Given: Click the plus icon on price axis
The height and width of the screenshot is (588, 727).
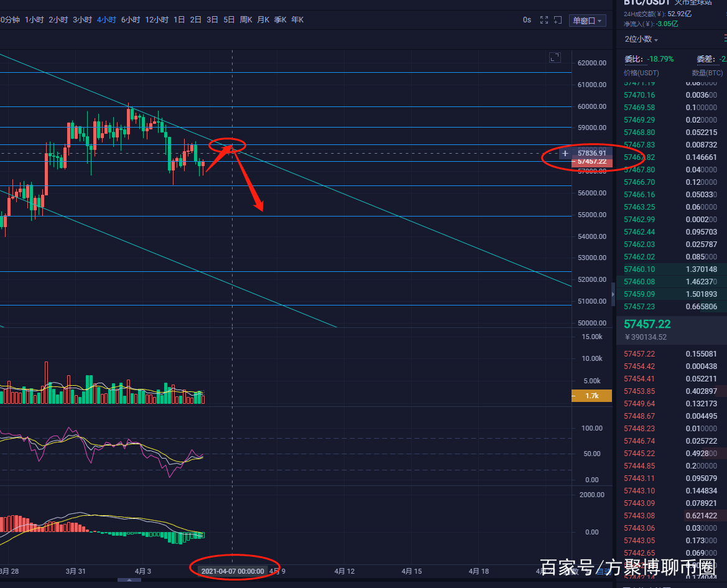Looking at the screenshot, I should (565, 153).
